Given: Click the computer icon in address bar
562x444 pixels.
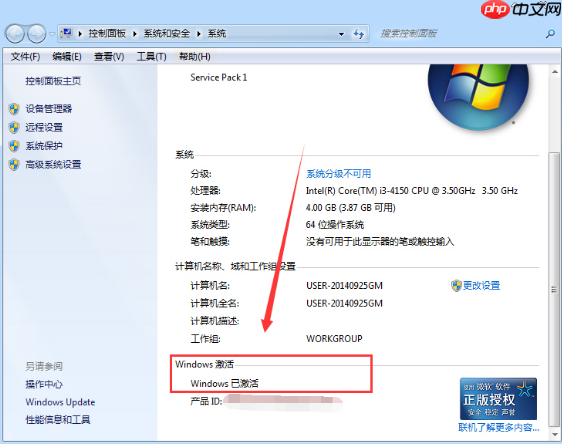Looking at the screenshot, I should coord(66,34).
